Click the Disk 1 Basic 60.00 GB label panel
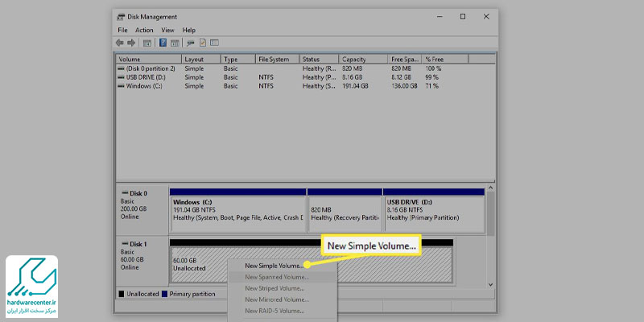This screenshot has width=644, height=322. [142, 261]
